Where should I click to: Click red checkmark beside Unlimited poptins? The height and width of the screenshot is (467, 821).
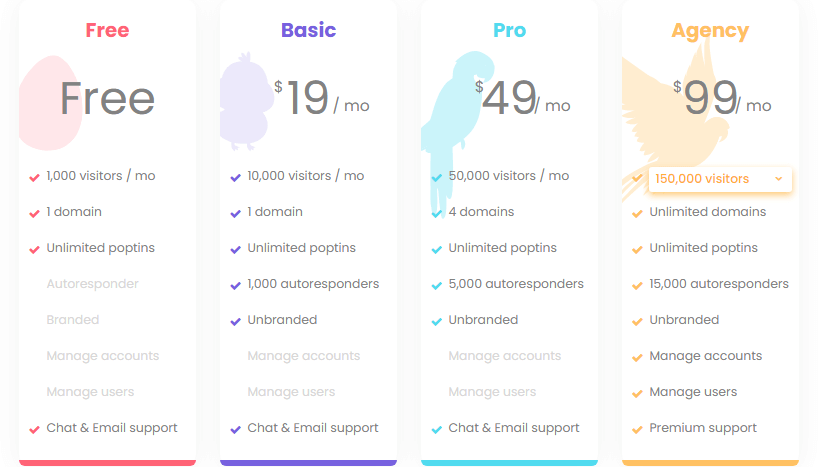[35, 250]
